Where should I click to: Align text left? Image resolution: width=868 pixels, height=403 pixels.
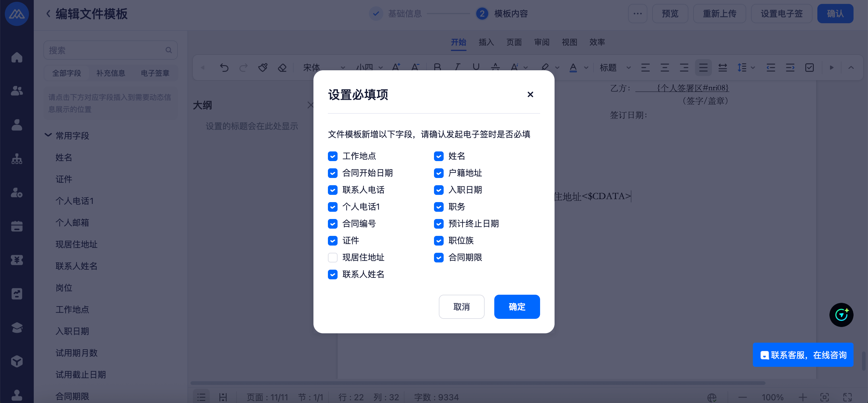click(645, 68)
